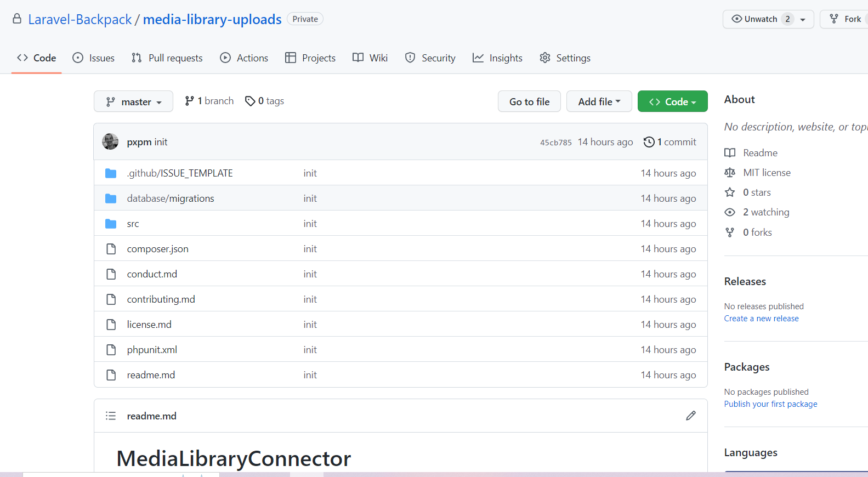Click the database/migrations folder icon

111,198
